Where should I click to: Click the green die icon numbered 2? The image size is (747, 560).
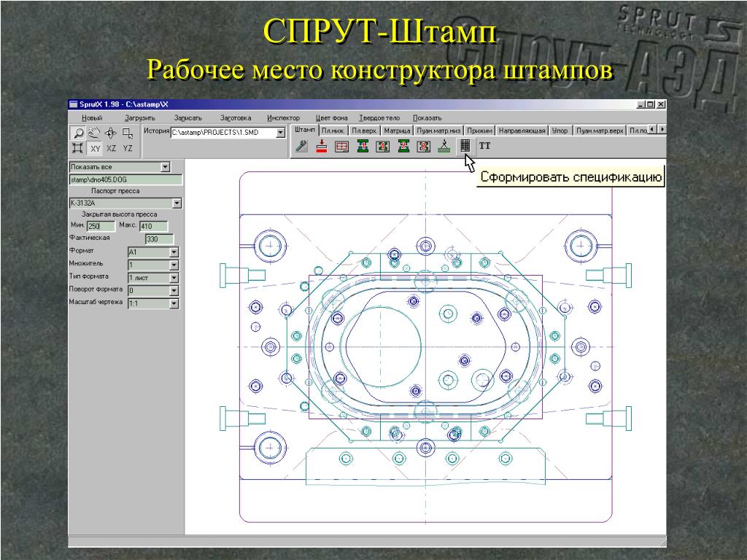[403, 146]
